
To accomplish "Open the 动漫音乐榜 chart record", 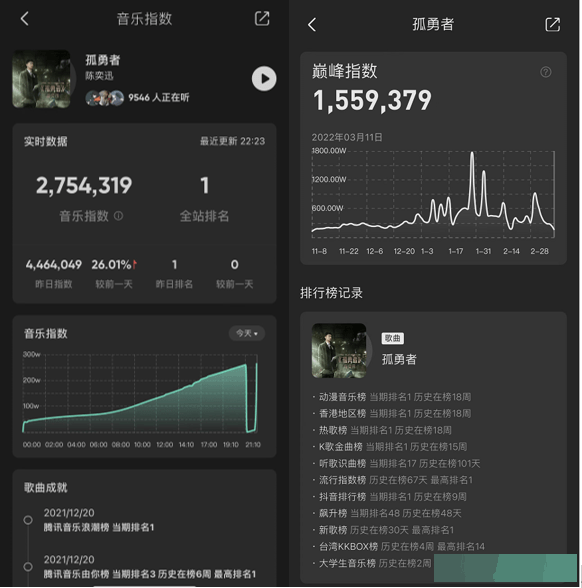I will pyautogui.click(x=395, y=397).
